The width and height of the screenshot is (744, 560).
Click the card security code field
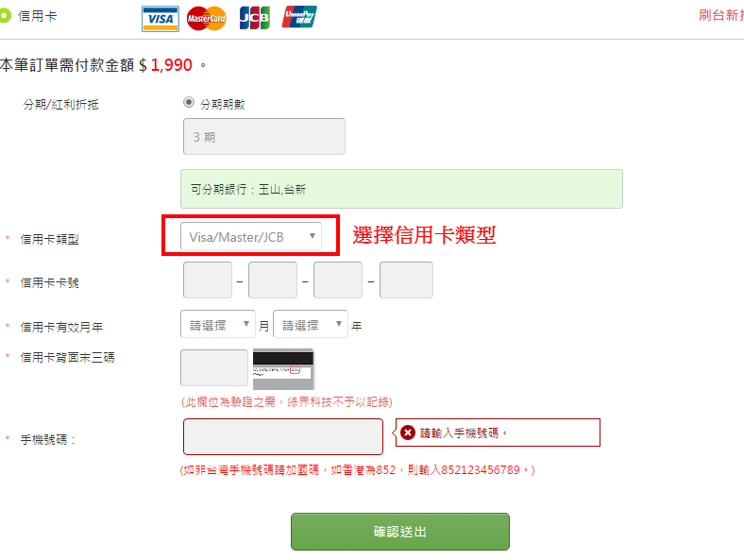point(214,368)
